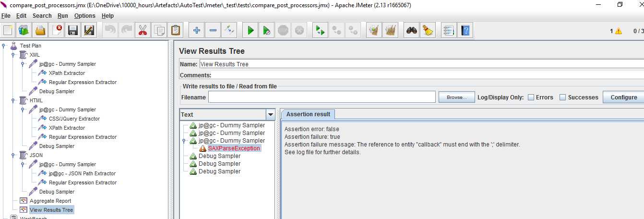Click the Filename input field
This screenshot has height=219, width=644.
point(322,97)
